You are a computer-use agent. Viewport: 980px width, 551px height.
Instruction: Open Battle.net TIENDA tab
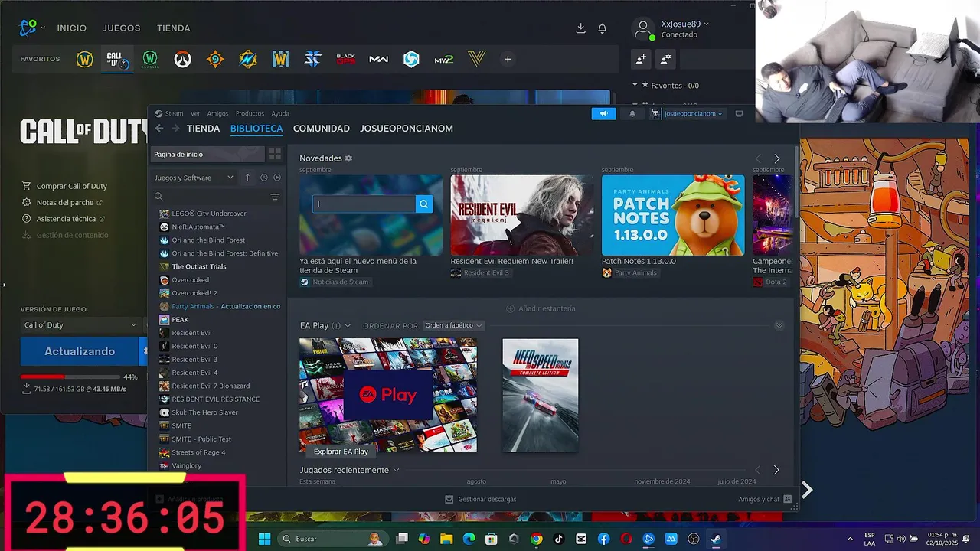[174, 28]
